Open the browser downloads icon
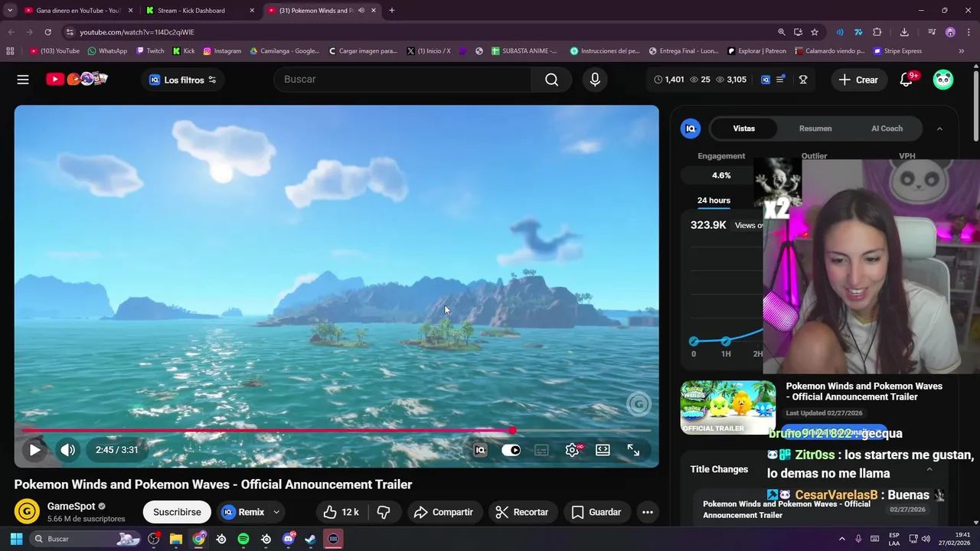 pyautogui.click(x=904, y=32)
